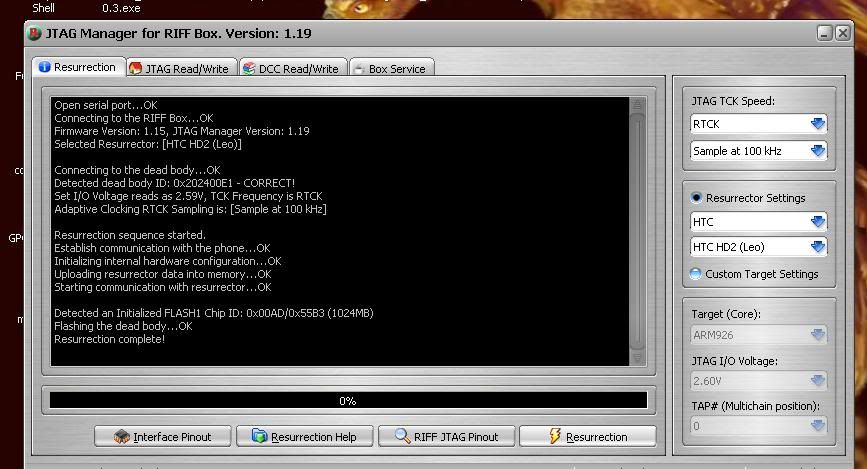Click the log window scrollbar track
The width and height of the screenshot is (867, 469).
click(x=637, y=231)
